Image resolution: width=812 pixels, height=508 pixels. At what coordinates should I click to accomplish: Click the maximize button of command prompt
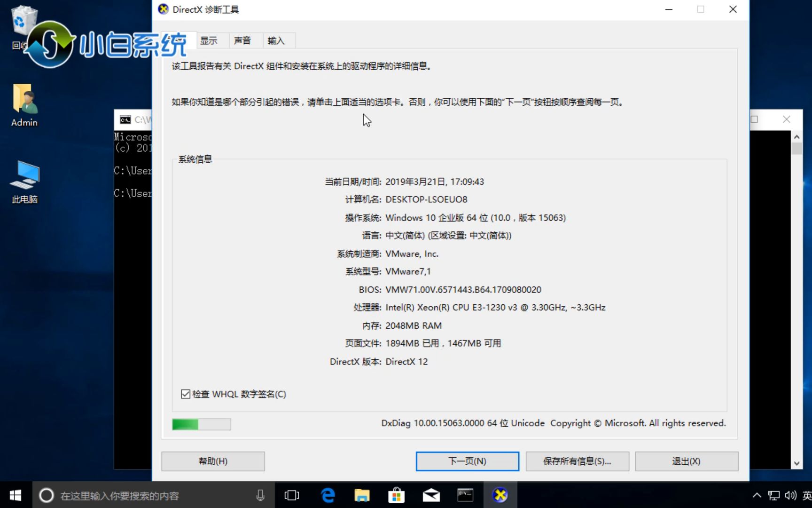pyautogui.click(x=755, y=119)
